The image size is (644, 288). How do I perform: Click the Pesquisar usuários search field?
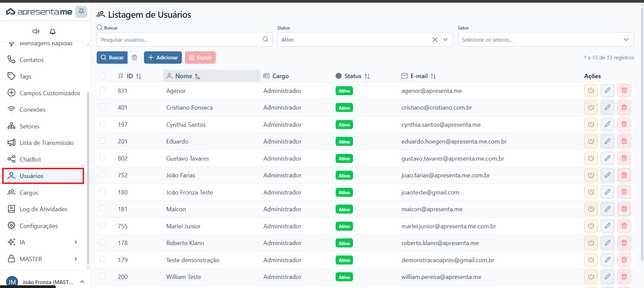(185, 40)
